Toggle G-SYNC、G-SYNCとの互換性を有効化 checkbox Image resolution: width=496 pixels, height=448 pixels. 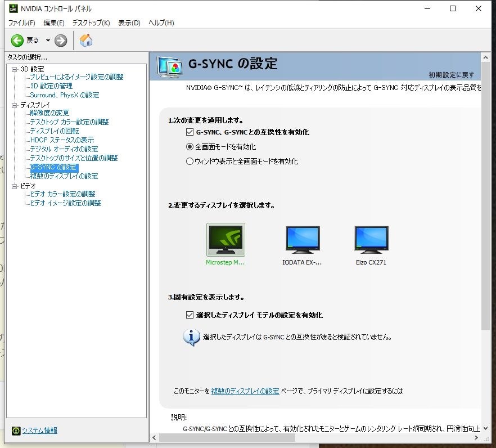click(x=190, y=132)
